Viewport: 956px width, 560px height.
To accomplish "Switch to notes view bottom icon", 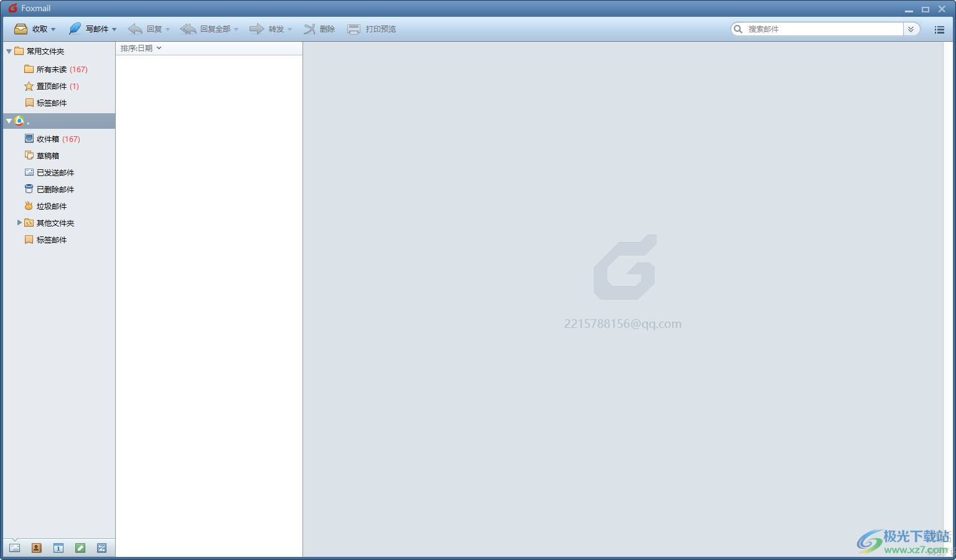I will pos(80,548).
